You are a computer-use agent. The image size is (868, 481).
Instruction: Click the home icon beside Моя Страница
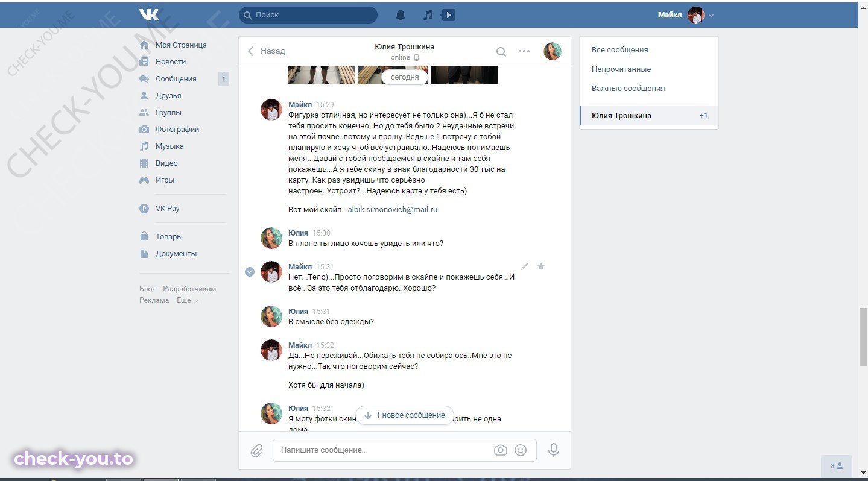tap(144, 45)
